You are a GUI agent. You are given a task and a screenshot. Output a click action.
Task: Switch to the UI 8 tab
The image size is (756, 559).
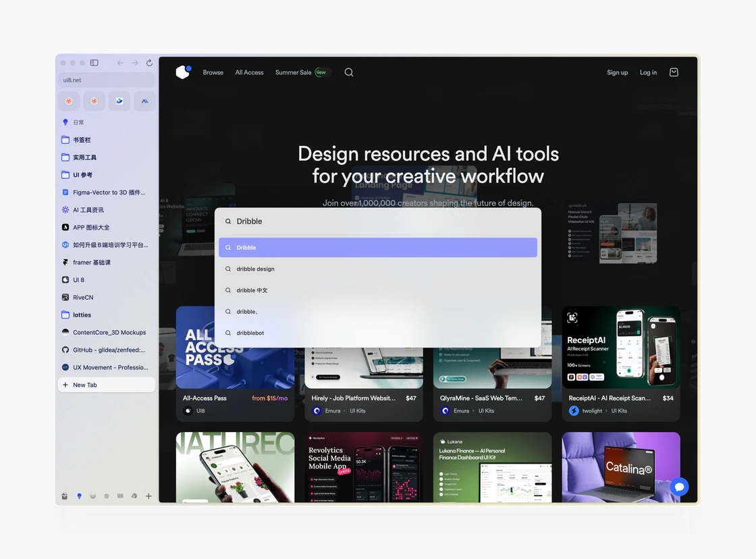coord(107,279)
